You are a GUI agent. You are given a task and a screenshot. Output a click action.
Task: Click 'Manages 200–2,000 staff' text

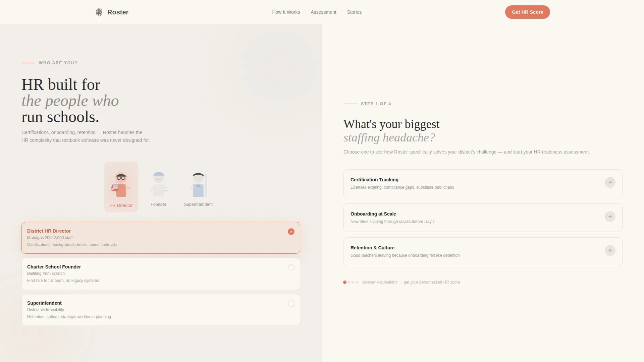50,238
